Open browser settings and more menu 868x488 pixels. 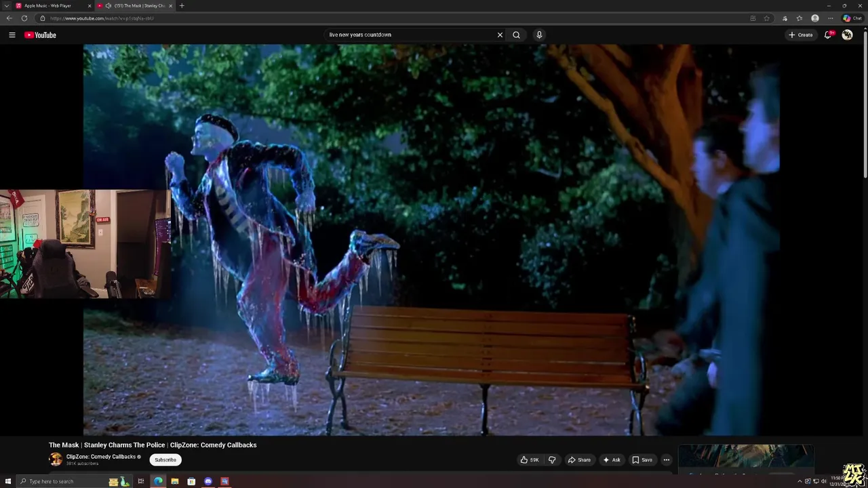(830, 18)
